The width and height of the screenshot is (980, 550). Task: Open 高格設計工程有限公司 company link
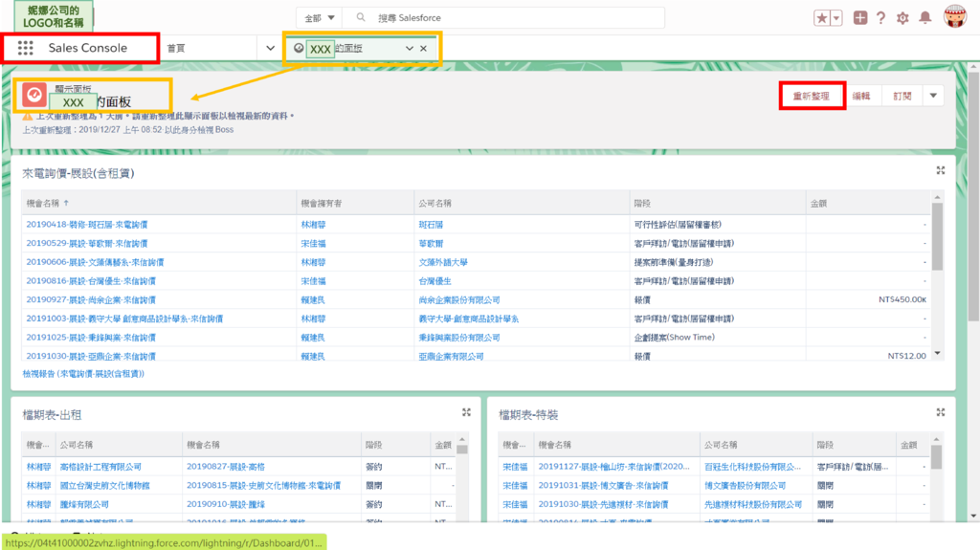(x=100, y=466)
